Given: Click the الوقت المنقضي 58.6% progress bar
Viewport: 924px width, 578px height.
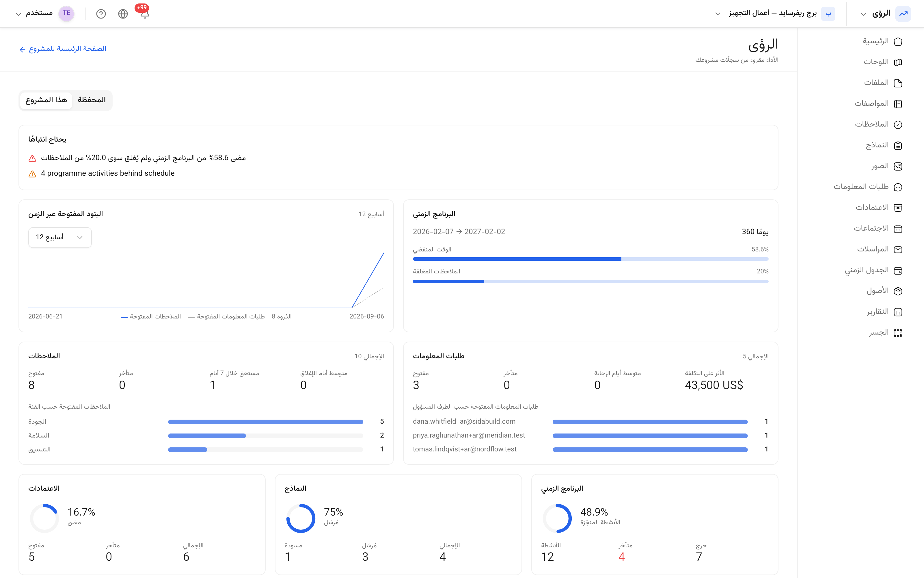Looking at the screenshot, I should pyautogui.click(x=590, y=259).
